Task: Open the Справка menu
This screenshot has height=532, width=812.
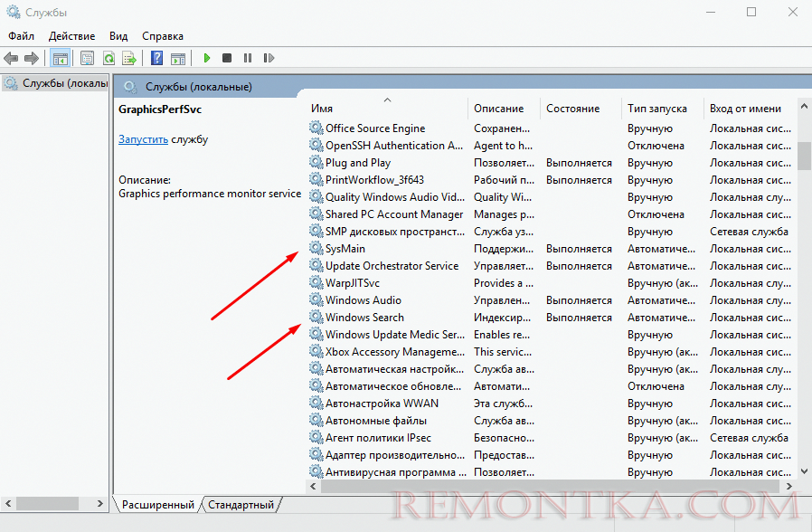Action: 163,36
